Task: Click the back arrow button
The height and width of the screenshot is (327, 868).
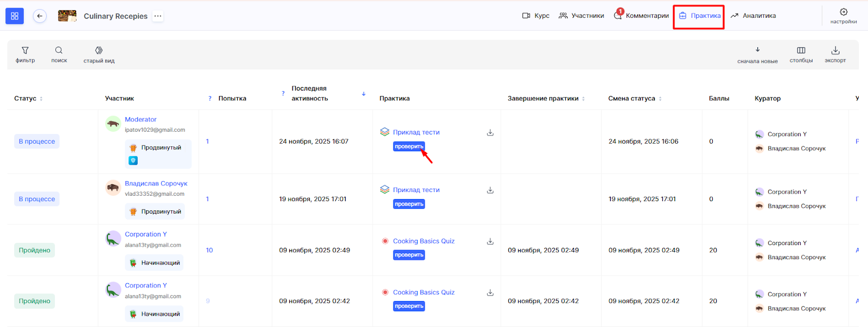Action: [40, 16]
